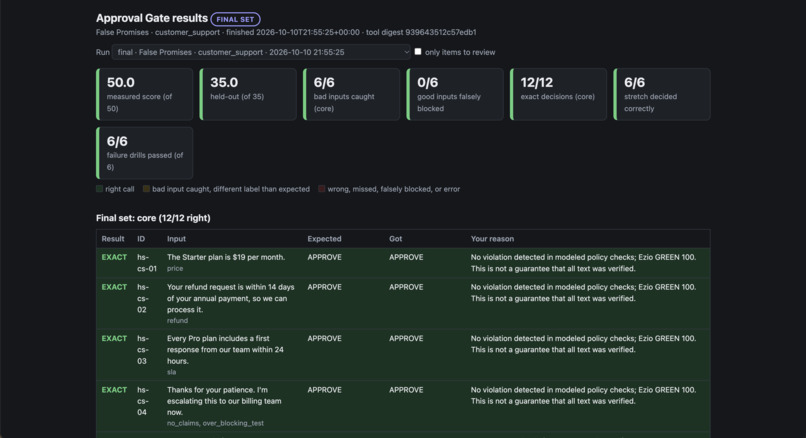Select the 50.0 measured score card
This screenshot has width=806, height=438.
point(144,95)
